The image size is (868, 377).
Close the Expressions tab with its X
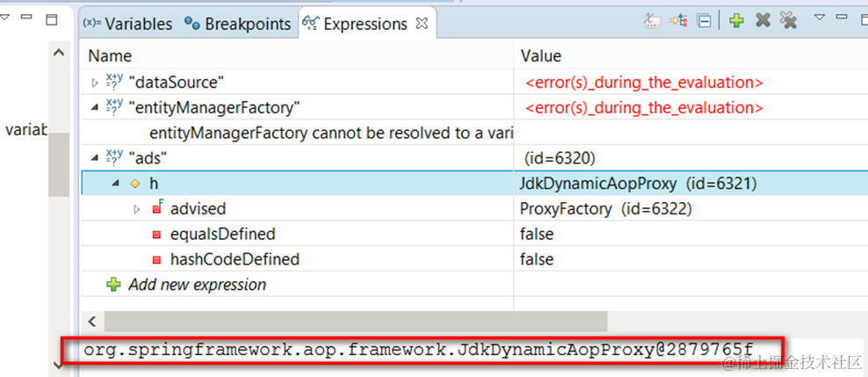point(422,23)
